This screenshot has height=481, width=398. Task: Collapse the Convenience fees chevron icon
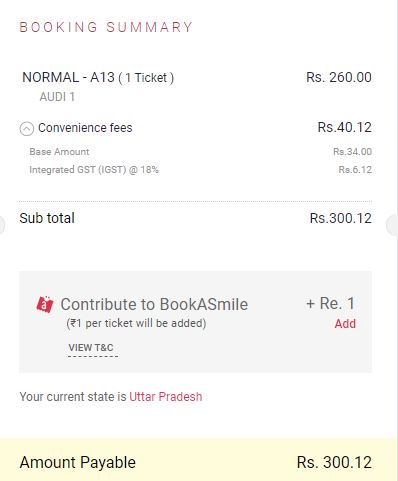point(27,129)
